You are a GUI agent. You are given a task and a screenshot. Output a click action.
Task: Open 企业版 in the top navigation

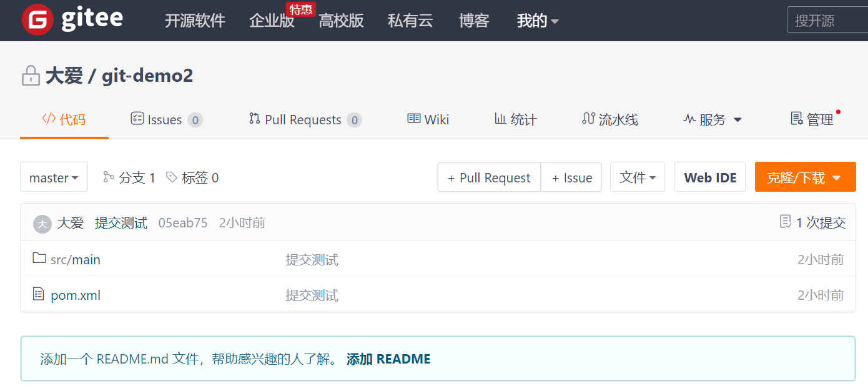272,21
